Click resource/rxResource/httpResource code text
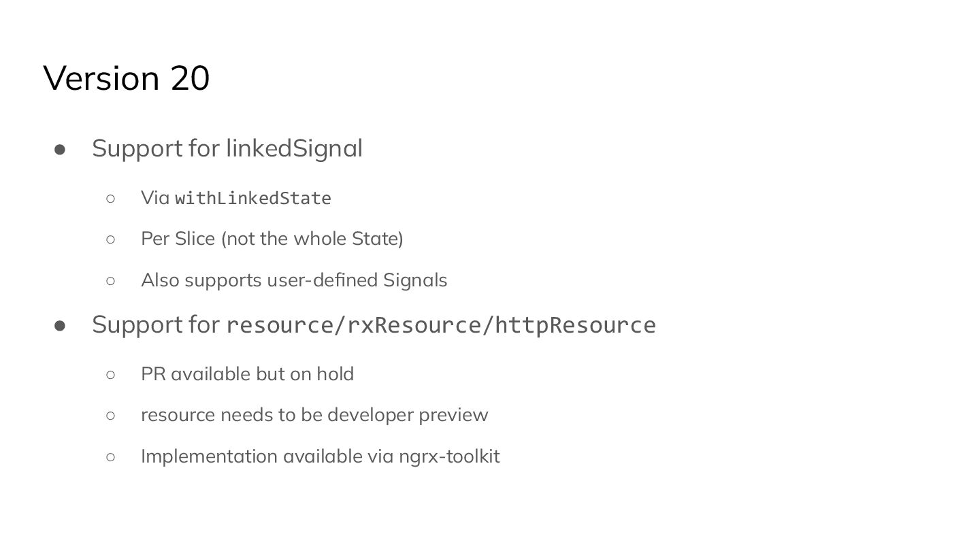This screenshot has height=551, width=980. coord(441,325)
